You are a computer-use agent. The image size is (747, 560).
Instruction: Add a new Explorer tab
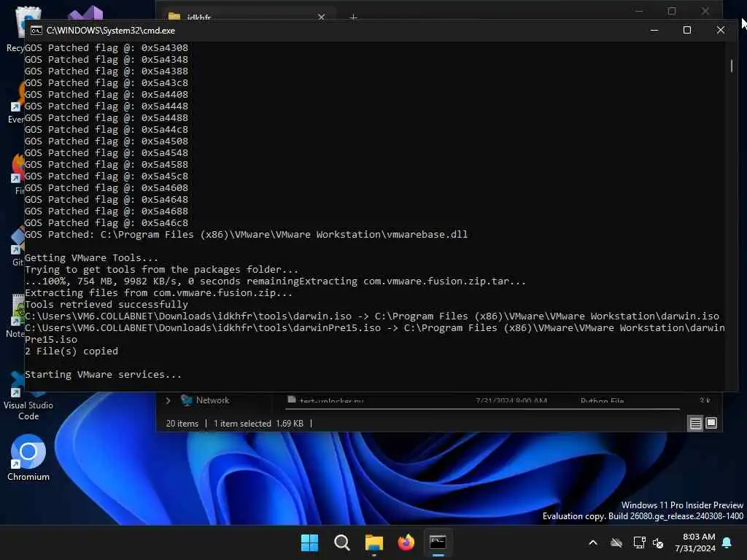pyautogui.click(x=353, y=17)
